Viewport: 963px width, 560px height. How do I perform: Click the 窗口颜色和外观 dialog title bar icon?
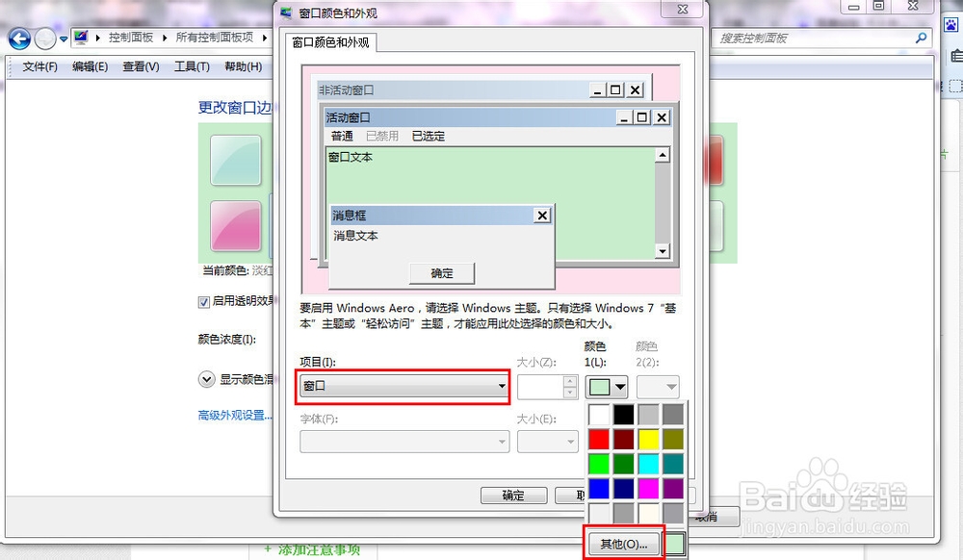point(285,12)
